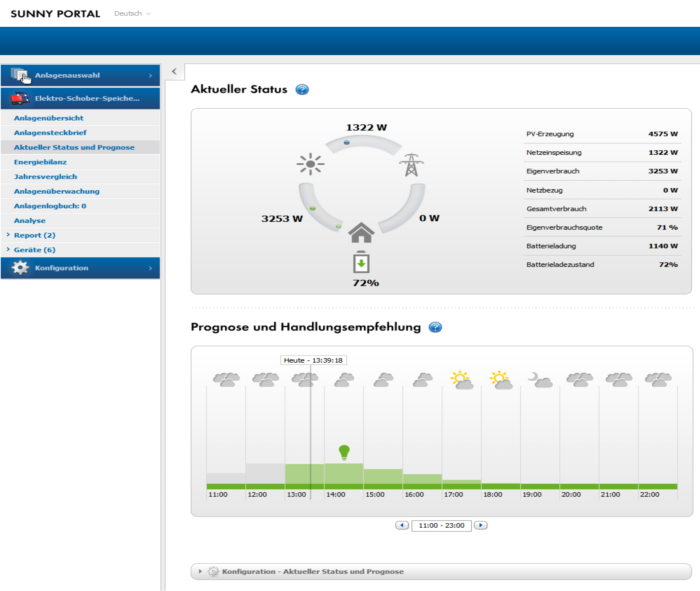Open the Anlagenauswahl menu

[x=80, y=75]
